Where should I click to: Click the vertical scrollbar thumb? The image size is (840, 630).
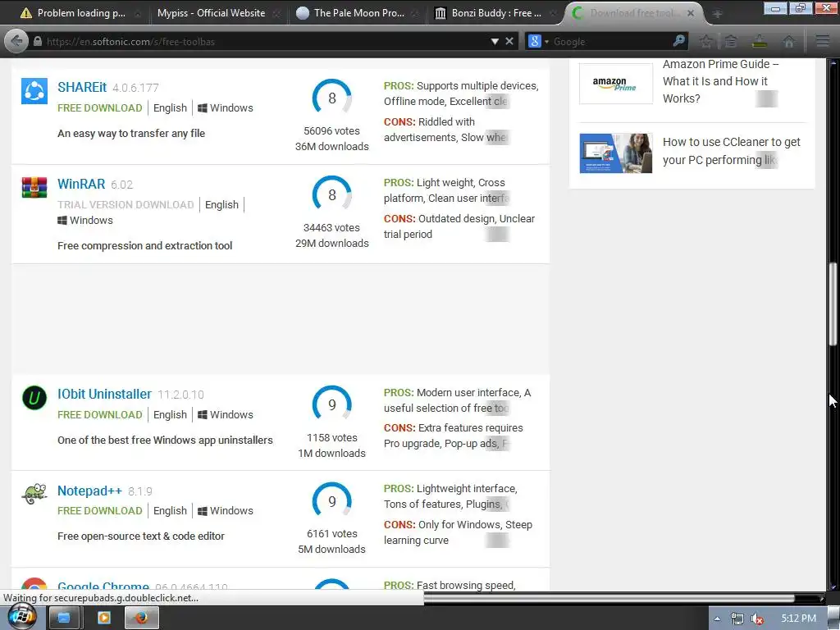tap(833, 304)
